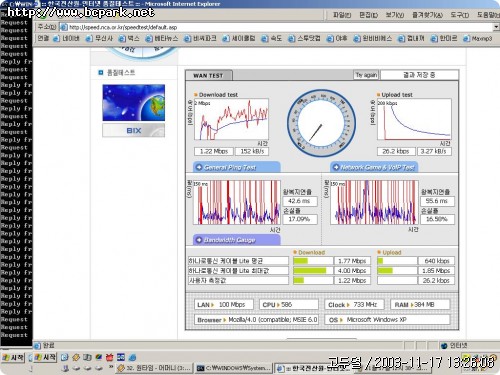Expand the address bar dropdown arrow

[496, 27]
